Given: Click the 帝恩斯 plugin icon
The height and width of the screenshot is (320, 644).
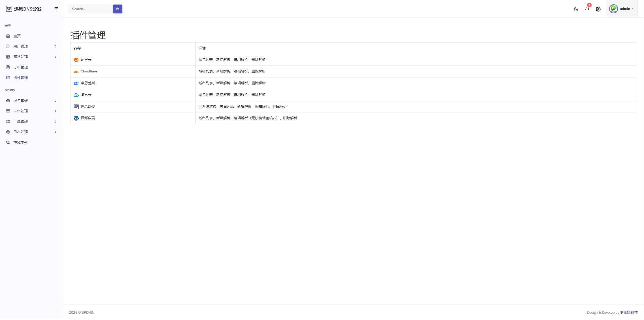Looking at the screenshot, I should pyautogui.click(x=76, y=83).
